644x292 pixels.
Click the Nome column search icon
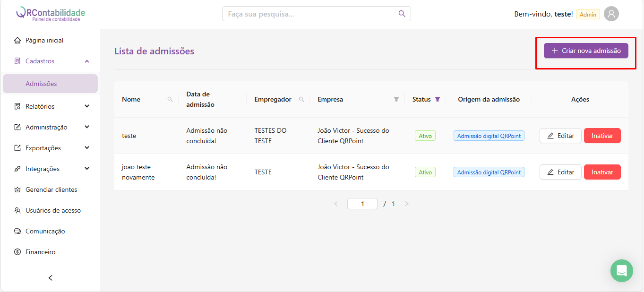tap(170, 99)
